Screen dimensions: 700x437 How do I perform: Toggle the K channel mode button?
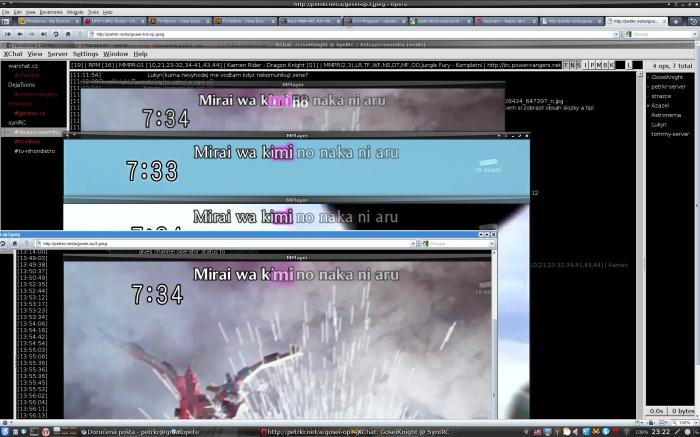tap(612, 65)
